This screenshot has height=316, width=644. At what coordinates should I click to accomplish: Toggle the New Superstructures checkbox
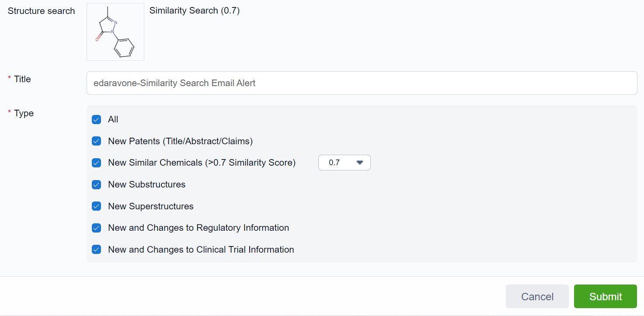tap(97, 206)
